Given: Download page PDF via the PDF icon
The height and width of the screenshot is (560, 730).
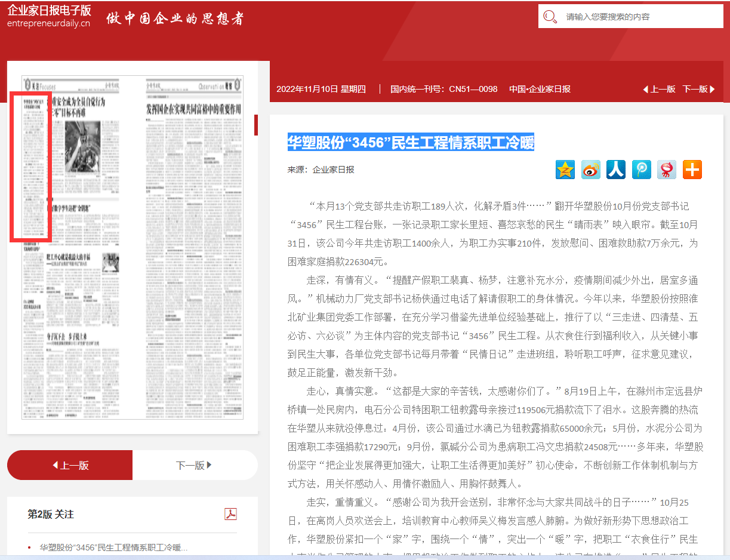Looking at the screenshot, I should (x=230, y=514).
